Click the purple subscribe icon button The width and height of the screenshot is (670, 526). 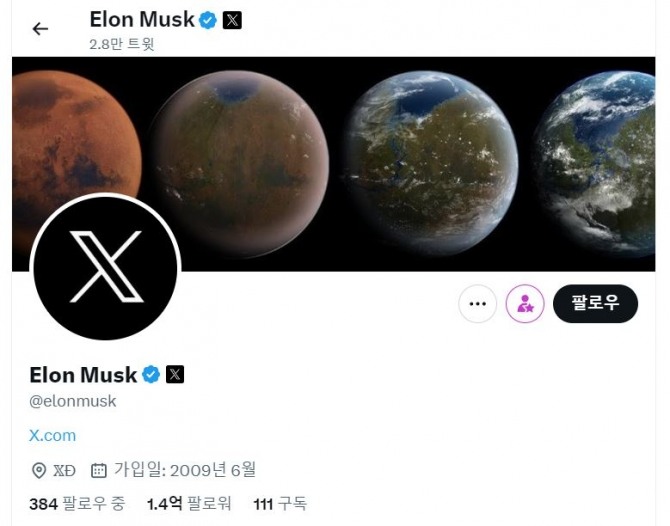[x=525, y=304]
